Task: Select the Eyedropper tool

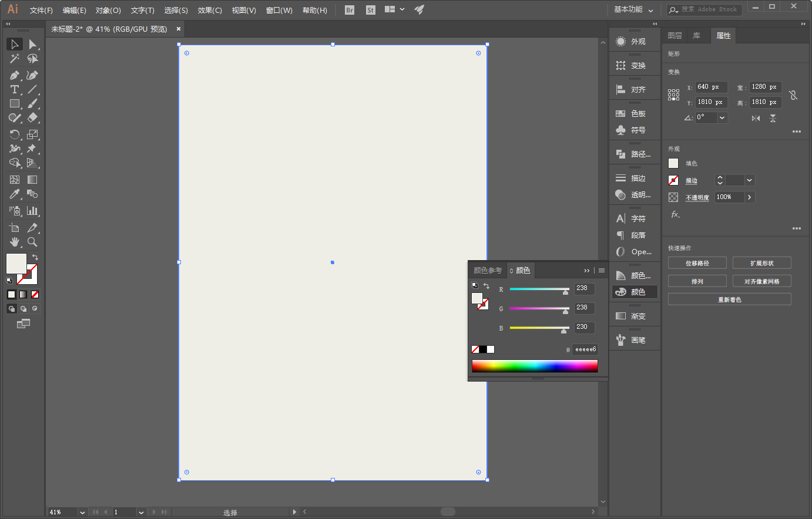Action: coord(15,194)
